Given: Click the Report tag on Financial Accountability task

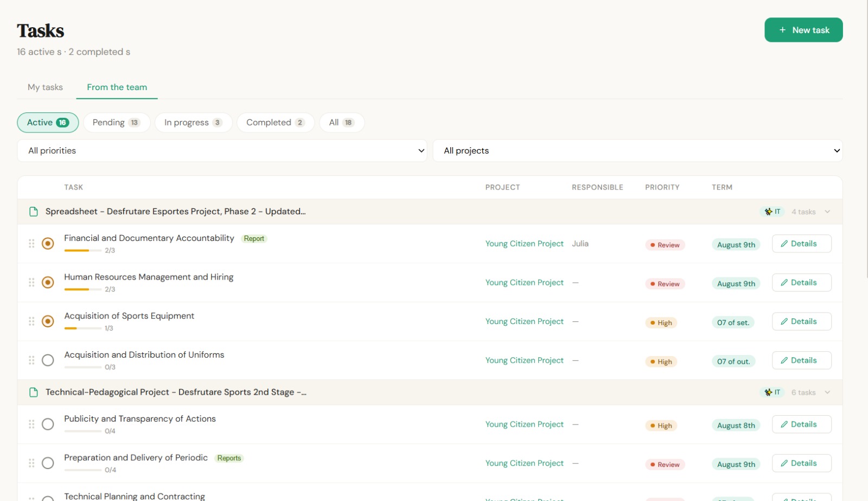Looking at the screenshot, I should click(x=254, y=239).
